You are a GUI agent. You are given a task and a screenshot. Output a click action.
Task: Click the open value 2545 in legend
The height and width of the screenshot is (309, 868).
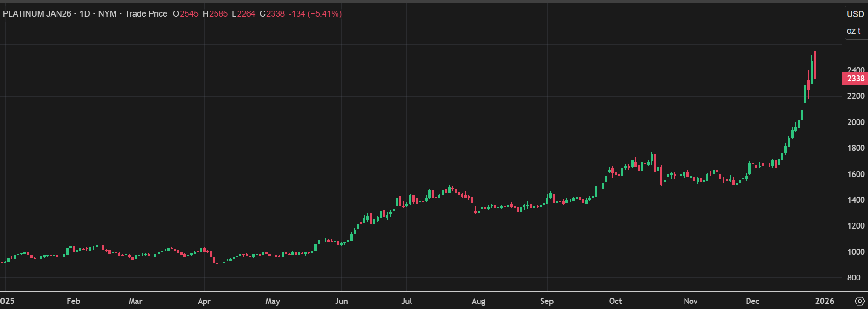click(x=189, y=14)
